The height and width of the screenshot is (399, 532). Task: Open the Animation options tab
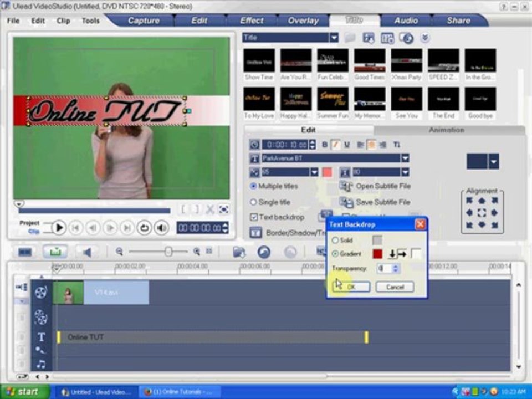point(446,130)
